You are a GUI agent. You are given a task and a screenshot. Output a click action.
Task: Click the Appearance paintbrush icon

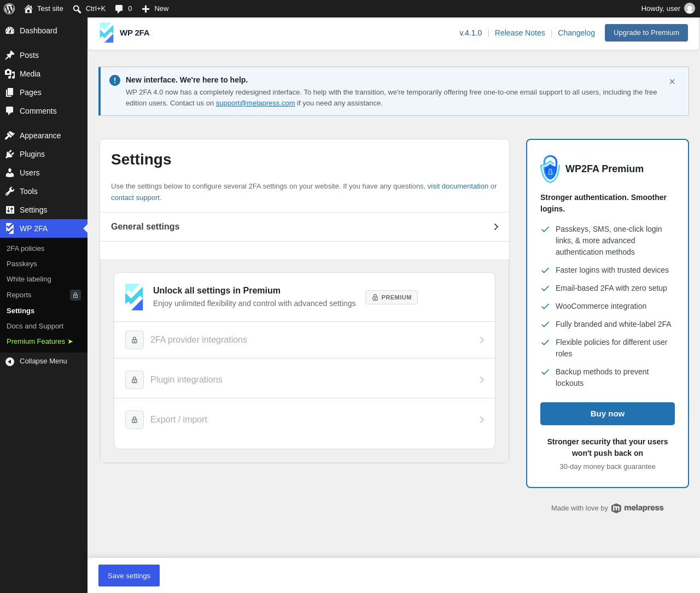click(10, 136)
